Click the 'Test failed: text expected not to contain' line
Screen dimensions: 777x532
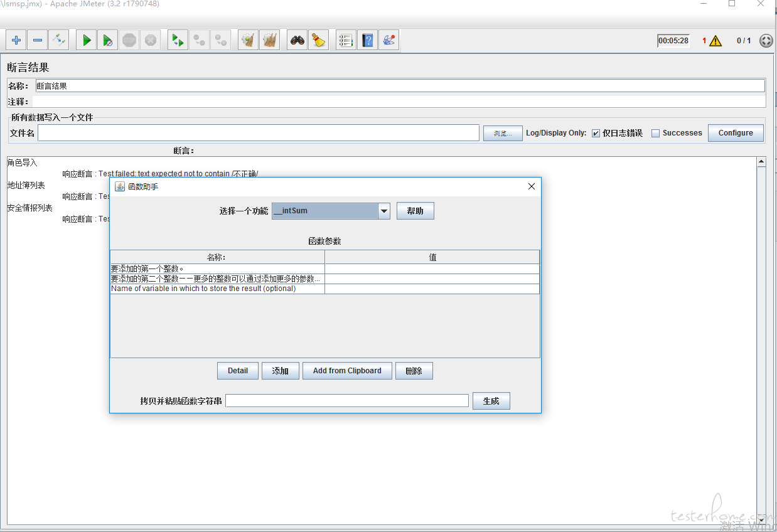[160, 174]
